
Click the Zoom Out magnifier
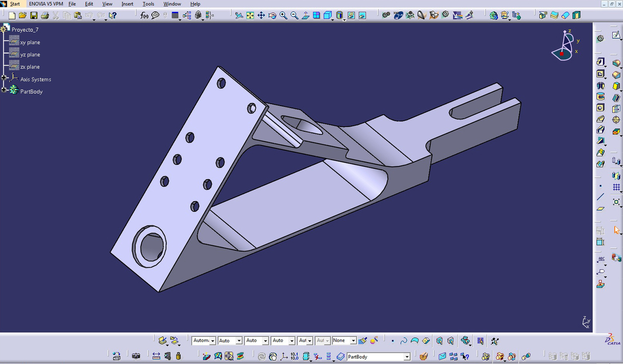tap(294, 16)
